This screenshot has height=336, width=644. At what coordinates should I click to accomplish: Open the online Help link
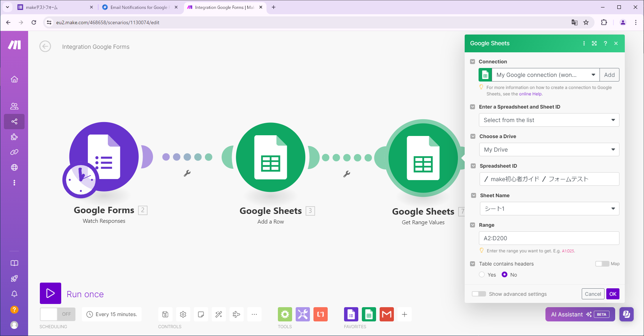[x=530, y=94]
